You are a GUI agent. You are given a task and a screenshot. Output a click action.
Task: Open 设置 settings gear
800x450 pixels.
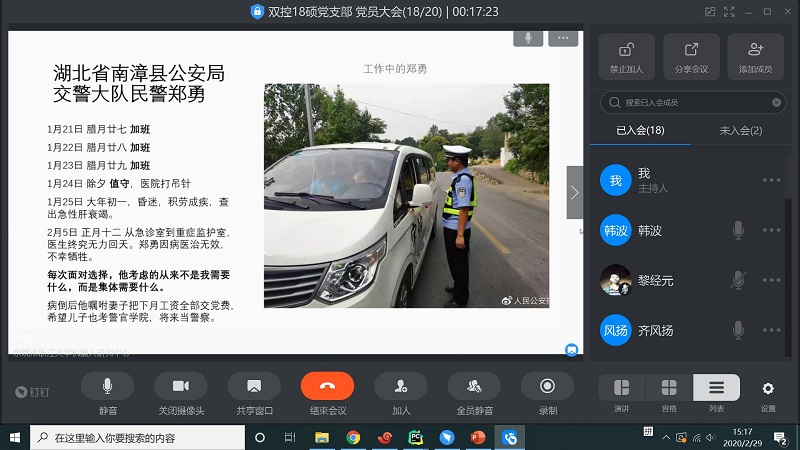pyautogui.click(x=768, y=389)
